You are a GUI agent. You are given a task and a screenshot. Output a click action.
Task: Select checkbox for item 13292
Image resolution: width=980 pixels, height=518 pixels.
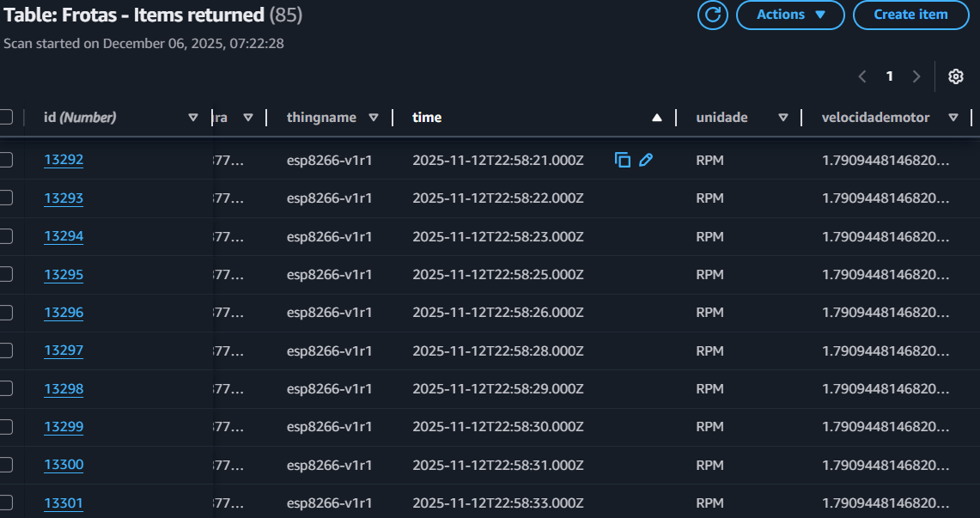[x=6, y=160]
